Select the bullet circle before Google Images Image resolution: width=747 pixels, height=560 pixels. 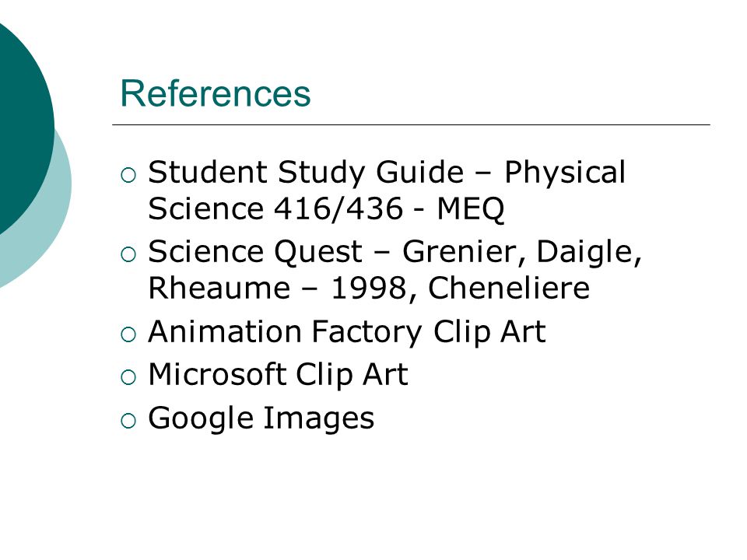[x=128, y=421]
